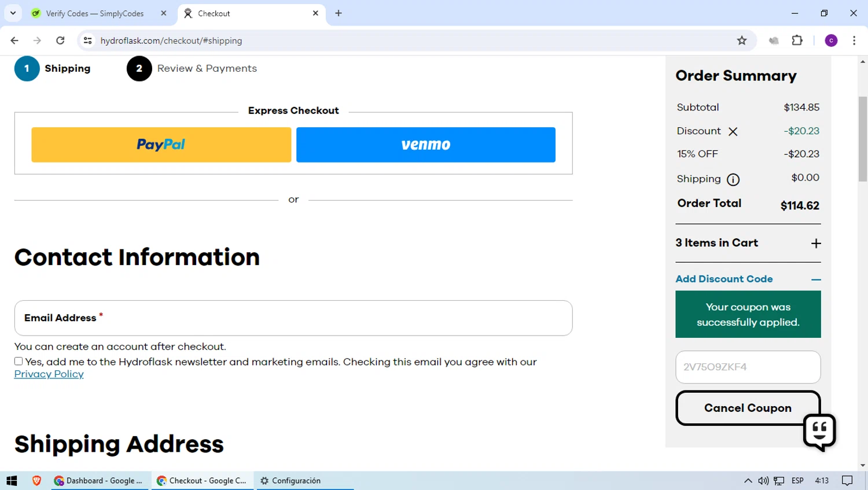
Task: Click the taskbar clock 4:13
Action: tap(822, 481)
